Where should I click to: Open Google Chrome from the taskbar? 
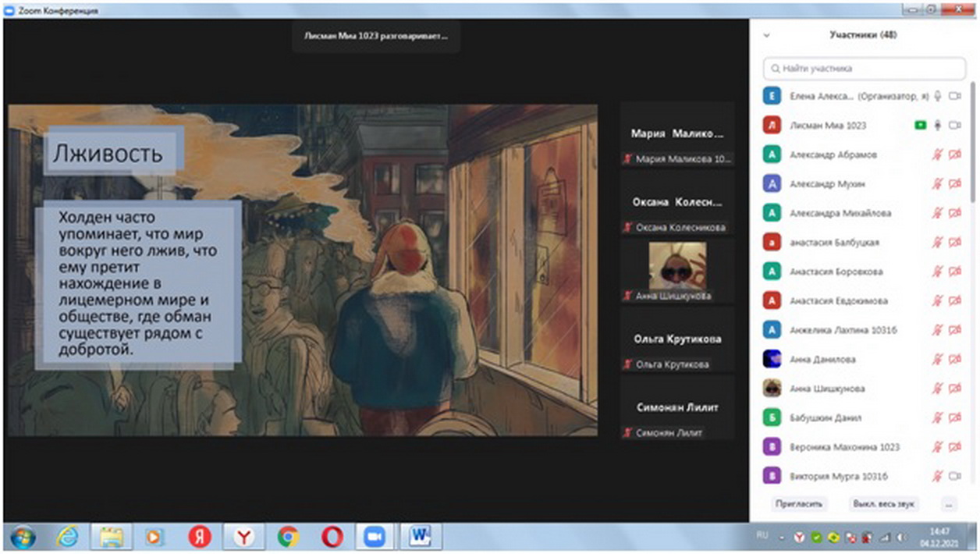(x=288, y=537)
